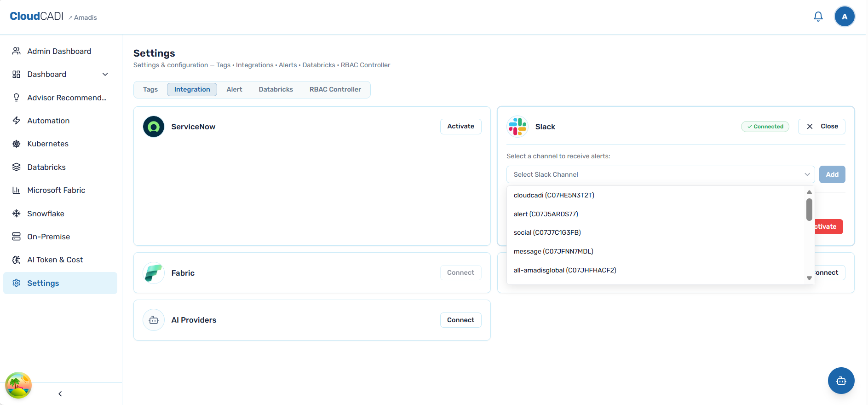Choose the all-amadisglobal (C07JHFHACF2) channel

pyautogui.click(x=656, y=270)
